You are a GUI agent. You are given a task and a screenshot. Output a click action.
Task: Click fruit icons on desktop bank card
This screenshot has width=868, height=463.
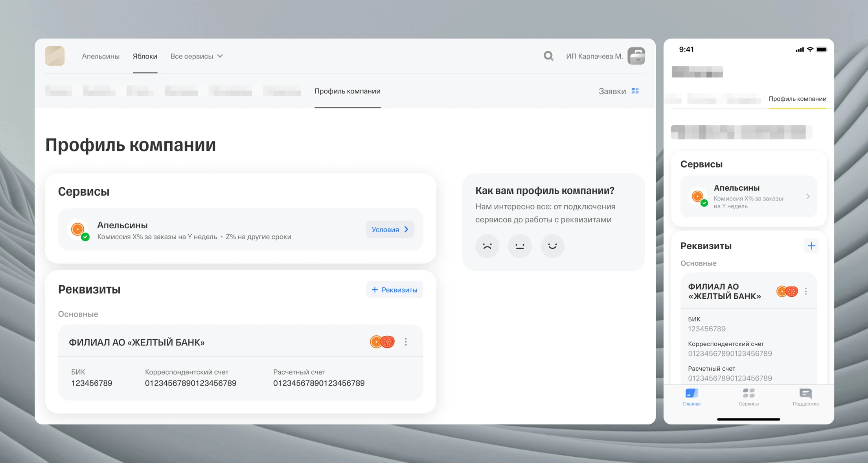(382, 342)
